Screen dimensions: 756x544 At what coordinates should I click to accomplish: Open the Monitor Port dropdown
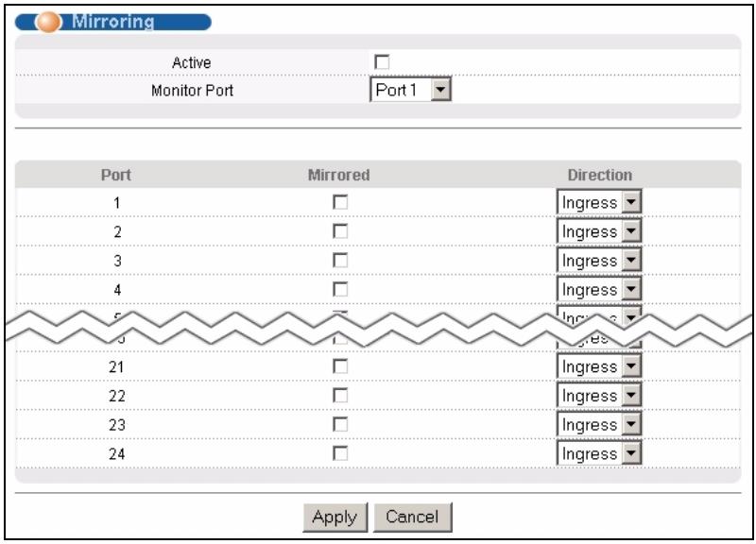(410, 90)
